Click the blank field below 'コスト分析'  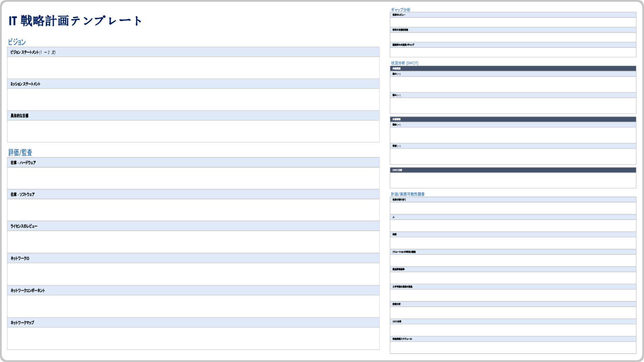pos(513,330)
